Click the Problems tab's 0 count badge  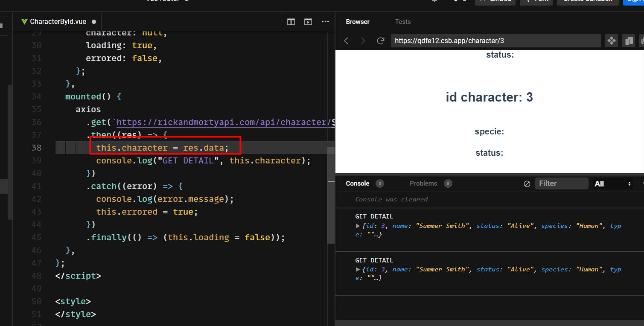coord(448,183)
